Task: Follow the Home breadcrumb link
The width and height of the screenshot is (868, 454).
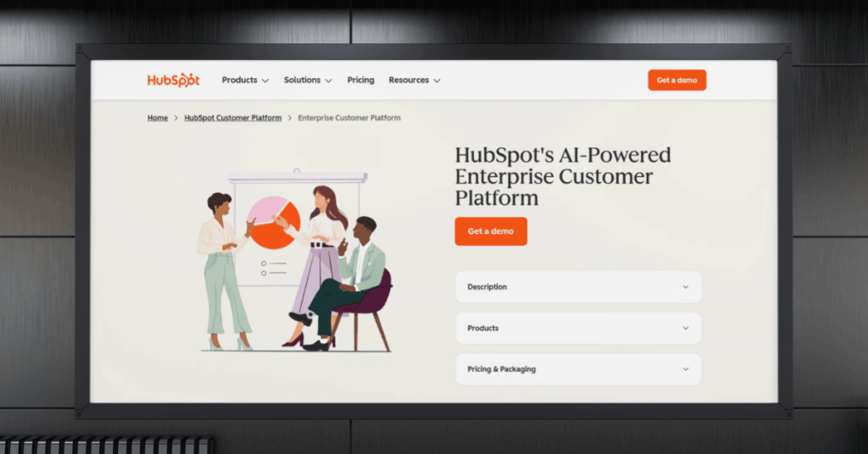Action: 158,118
